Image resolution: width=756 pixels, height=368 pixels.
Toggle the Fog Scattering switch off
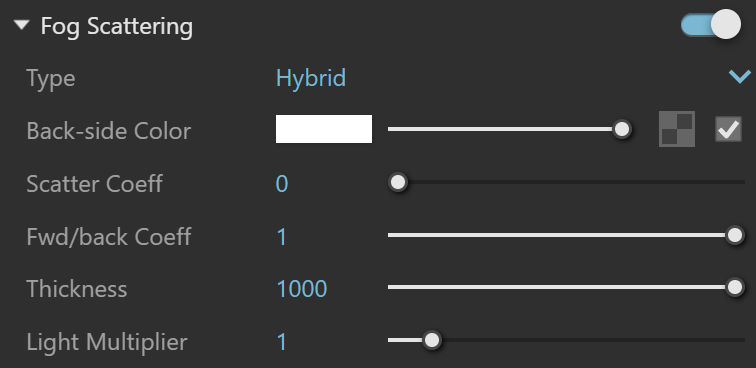[x=711, y=25]
